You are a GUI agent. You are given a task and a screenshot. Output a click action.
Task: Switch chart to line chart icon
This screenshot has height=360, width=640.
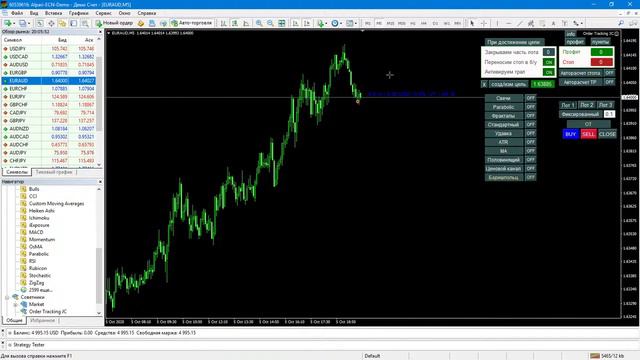[246, 23]
